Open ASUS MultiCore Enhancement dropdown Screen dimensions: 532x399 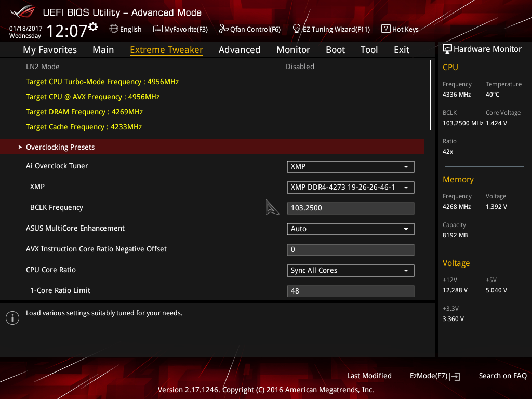(x=351, y=229)
